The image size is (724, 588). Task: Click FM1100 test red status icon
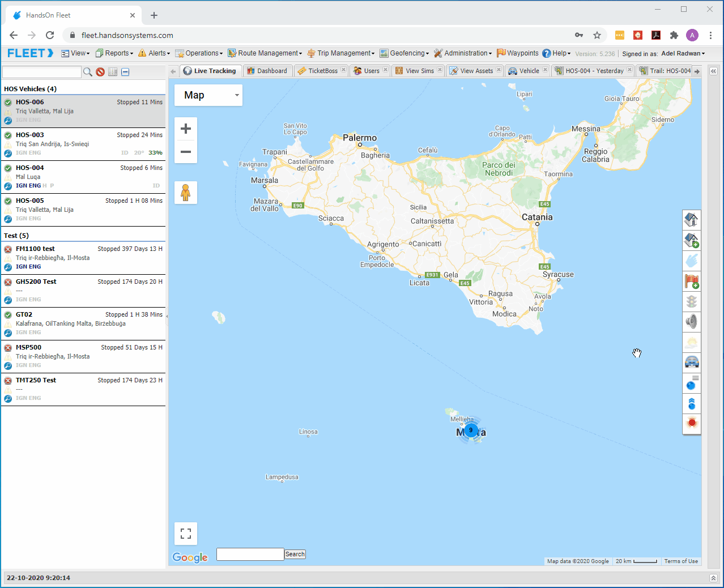[x=8, y=249]
